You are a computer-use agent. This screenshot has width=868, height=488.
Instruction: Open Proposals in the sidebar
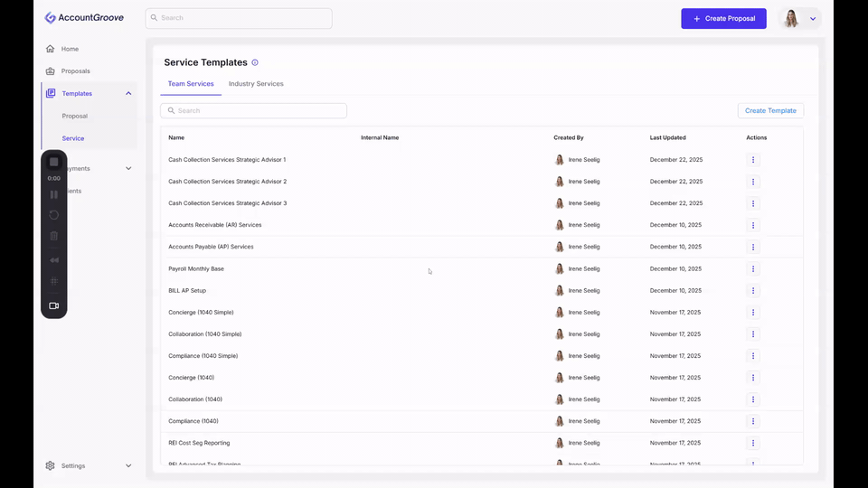pos(75,70)
